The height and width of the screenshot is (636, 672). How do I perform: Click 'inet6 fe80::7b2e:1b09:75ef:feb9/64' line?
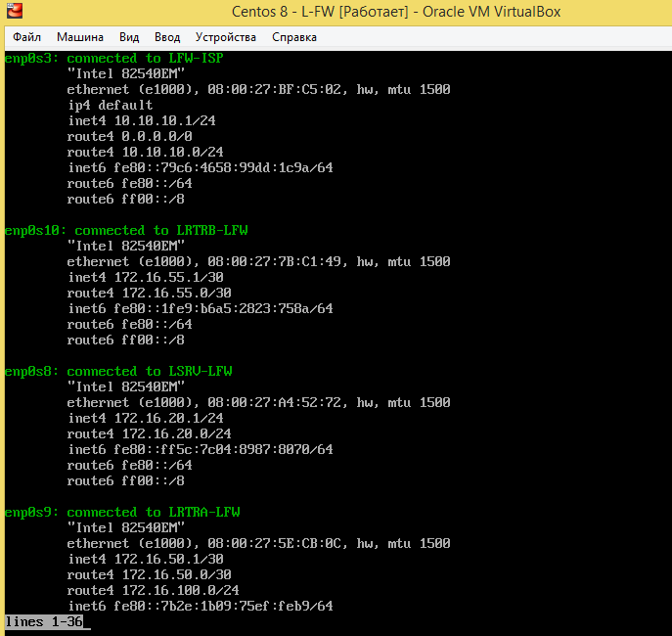point(201,607)
